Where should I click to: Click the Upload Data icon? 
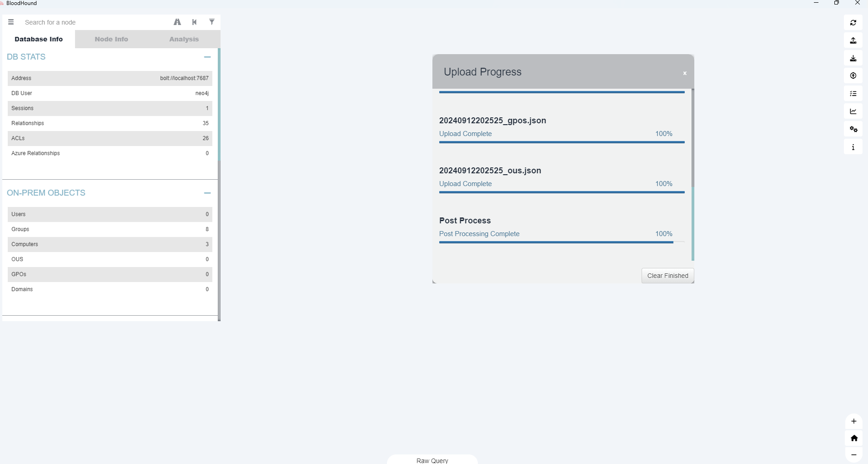(853, 76)
